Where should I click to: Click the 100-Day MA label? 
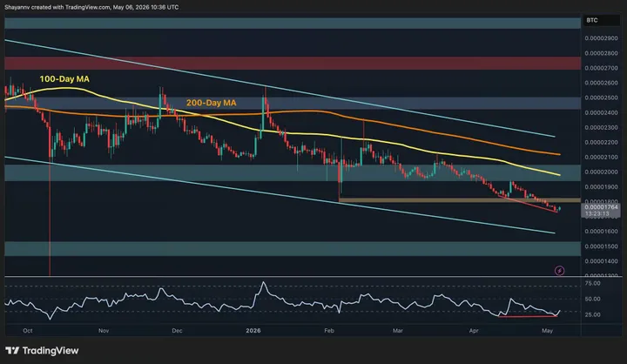(x=64, y=79)
